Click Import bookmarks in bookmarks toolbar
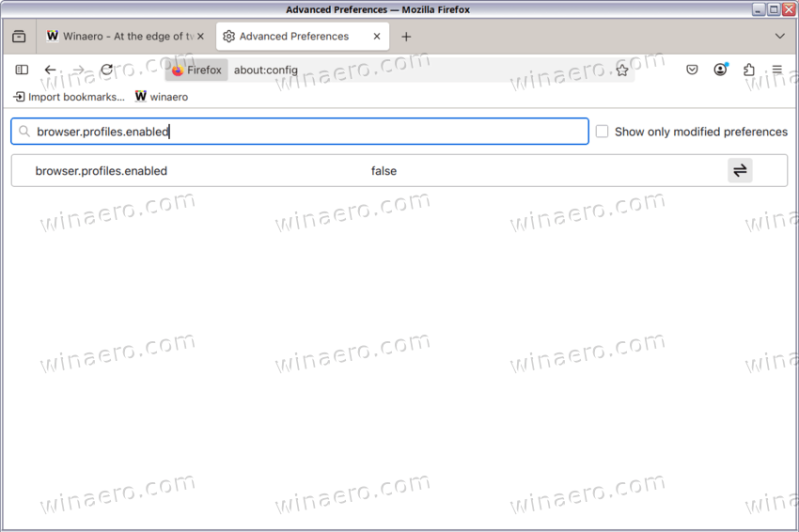This screenshot has height=532, width=799. [69, 97]
